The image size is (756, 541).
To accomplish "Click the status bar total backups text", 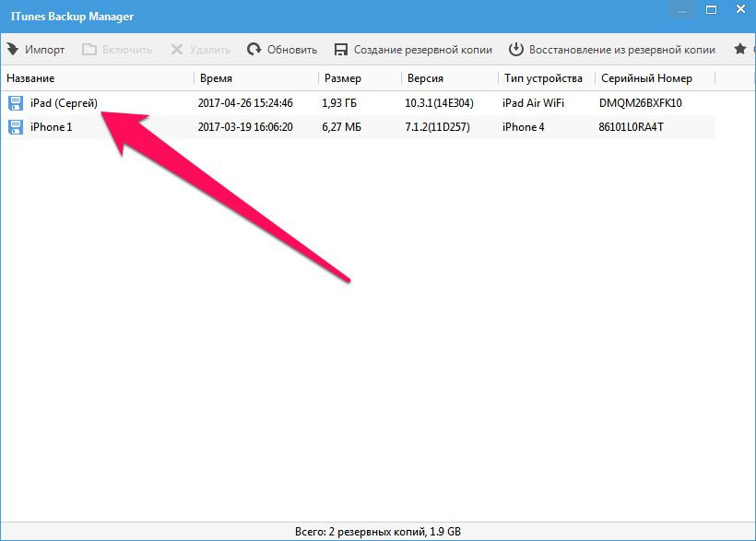I will click(378, 532).
